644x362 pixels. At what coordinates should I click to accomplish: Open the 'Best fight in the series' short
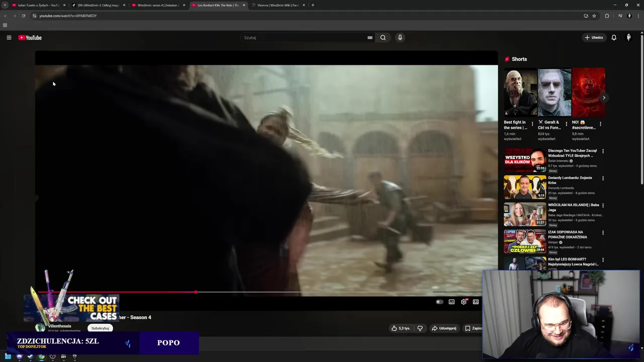[520, 93]
